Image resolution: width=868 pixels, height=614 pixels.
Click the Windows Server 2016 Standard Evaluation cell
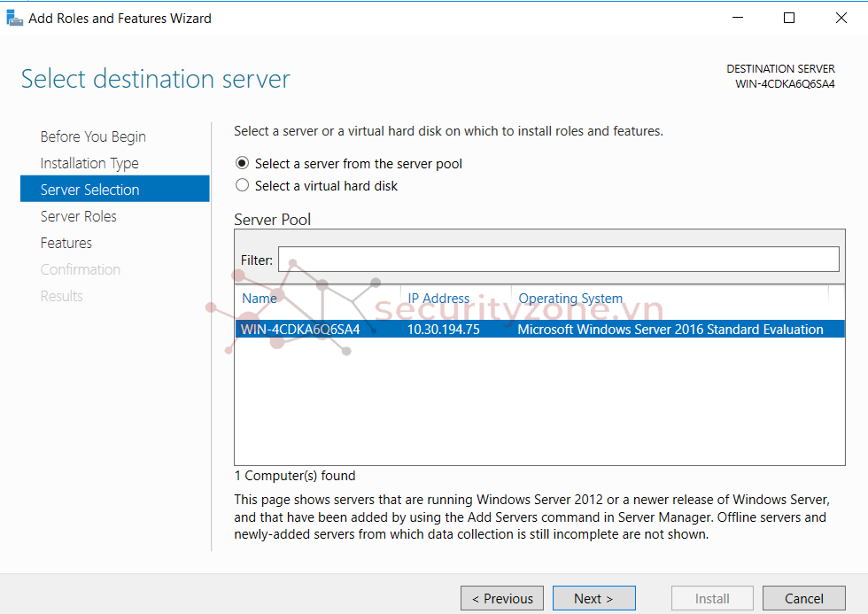pyautogui.click(x=670, y=330)
